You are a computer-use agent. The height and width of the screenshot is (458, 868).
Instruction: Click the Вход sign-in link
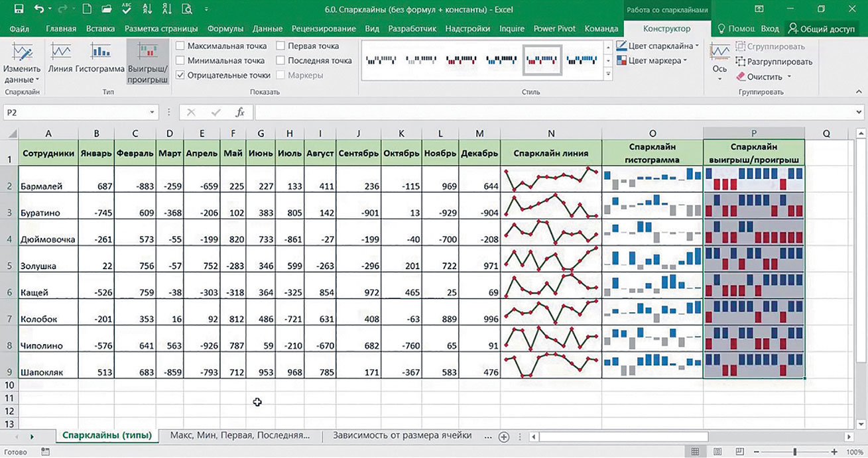point(769,29)
